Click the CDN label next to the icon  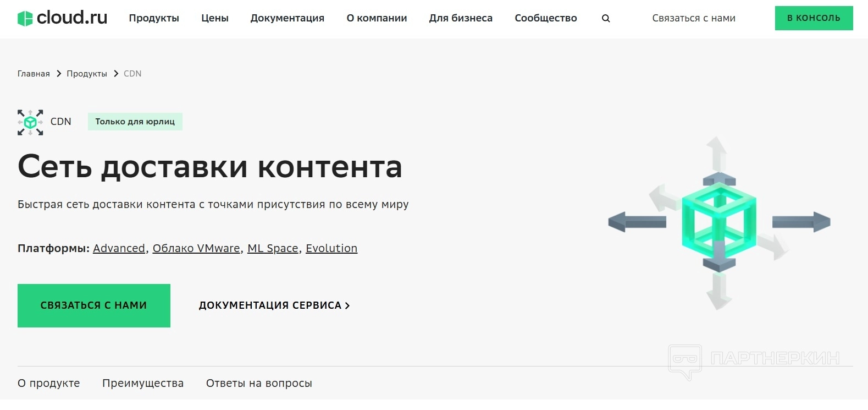(x=61, y=122)
